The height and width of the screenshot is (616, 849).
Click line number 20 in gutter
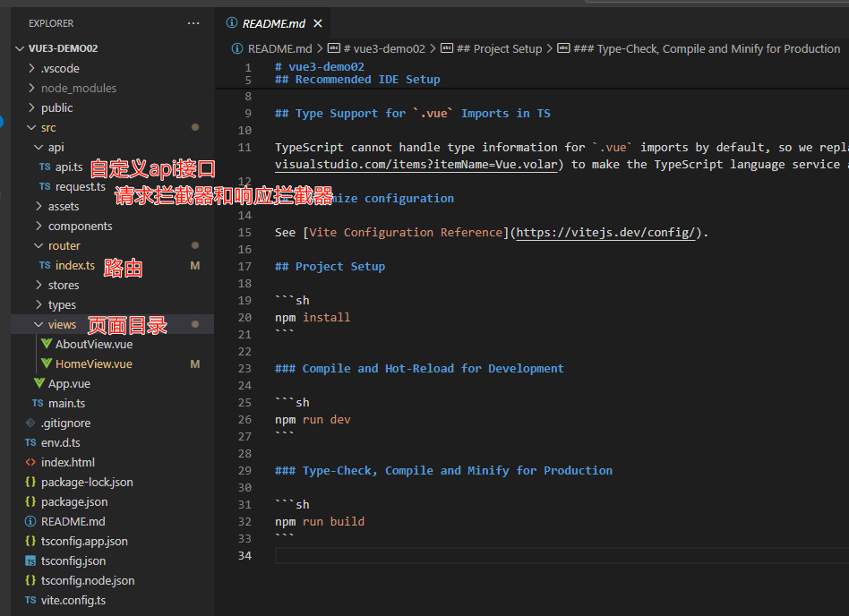pyautogui.click(x=244, y=317)
